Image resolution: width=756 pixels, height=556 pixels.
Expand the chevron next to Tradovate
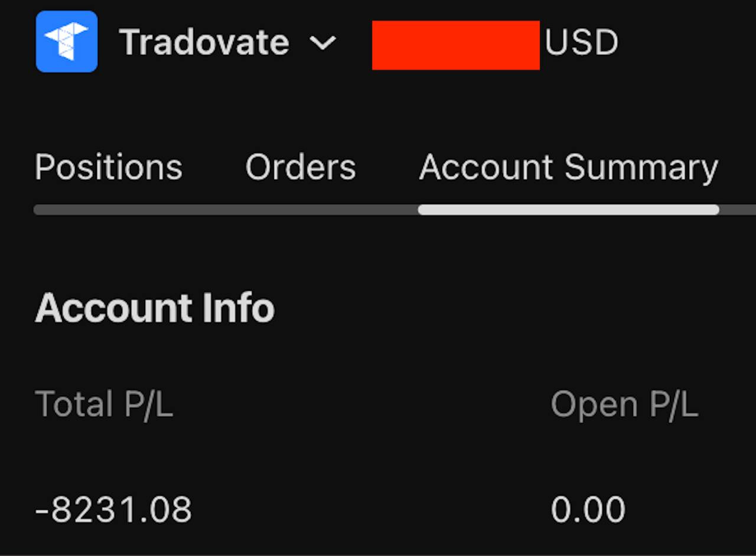323,43
